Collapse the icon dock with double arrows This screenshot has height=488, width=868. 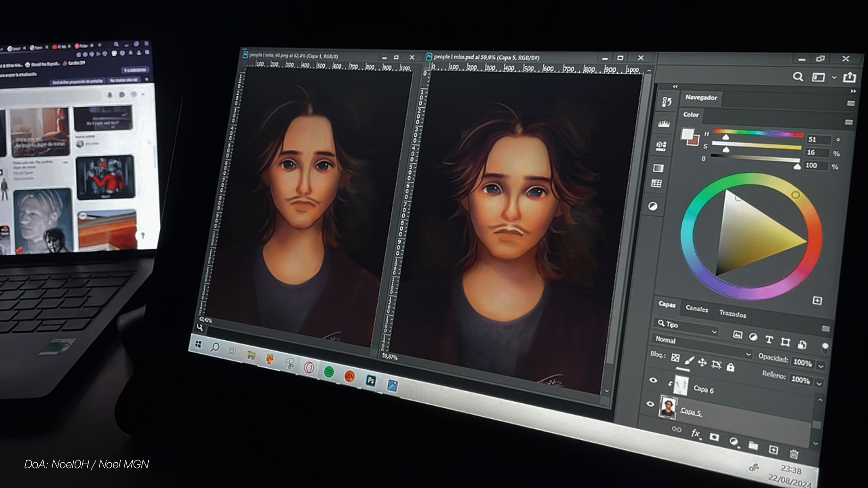[675, 86]
